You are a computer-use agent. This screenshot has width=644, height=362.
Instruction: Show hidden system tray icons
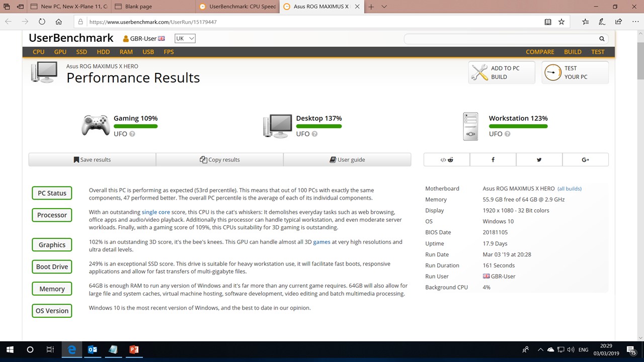pyautogui.click(x=540, y=349)
